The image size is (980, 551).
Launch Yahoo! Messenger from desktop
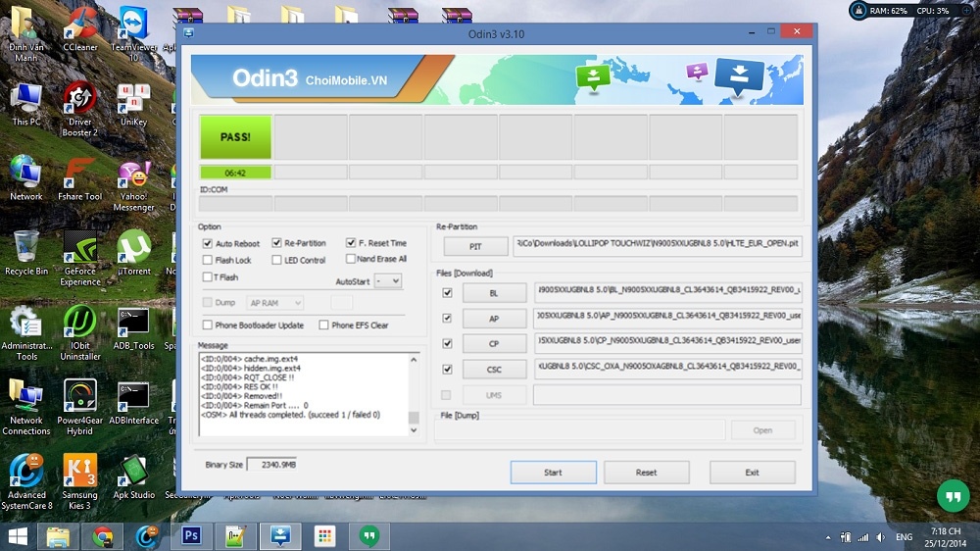coord(133,185)
